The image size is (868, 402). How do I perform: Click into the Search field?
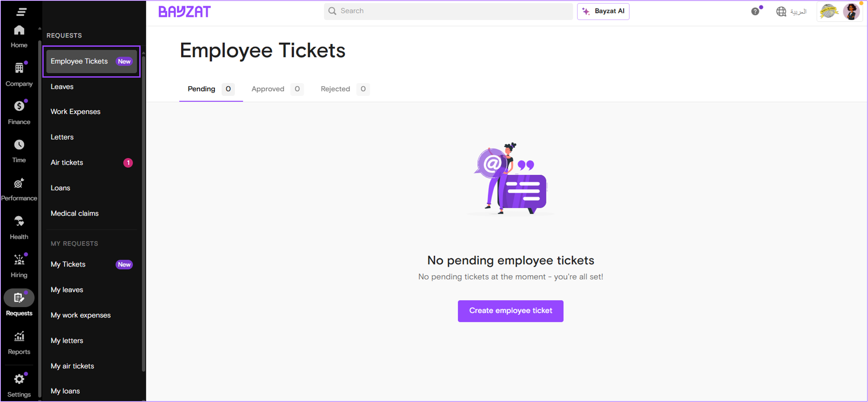click(x=448, y=11)
